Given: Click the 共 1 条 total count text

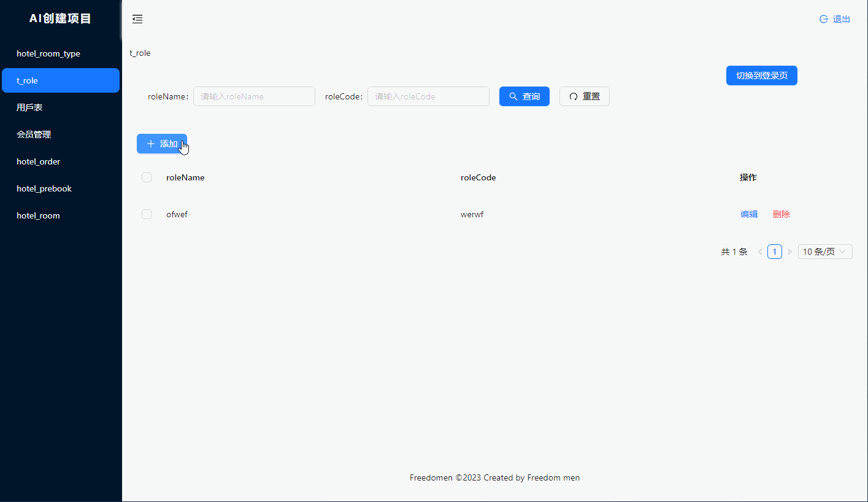Looking at the screenshot, I should coord(734,252).
